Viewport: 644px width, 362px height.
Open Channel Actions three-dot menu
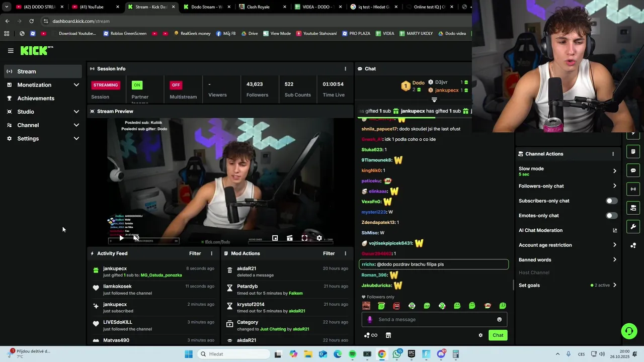[x=613, y=154]
